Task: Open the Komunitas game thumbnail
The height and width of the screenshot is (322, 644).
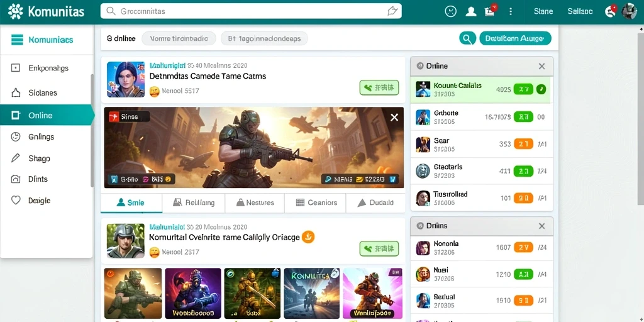Action: pos(312,294)
